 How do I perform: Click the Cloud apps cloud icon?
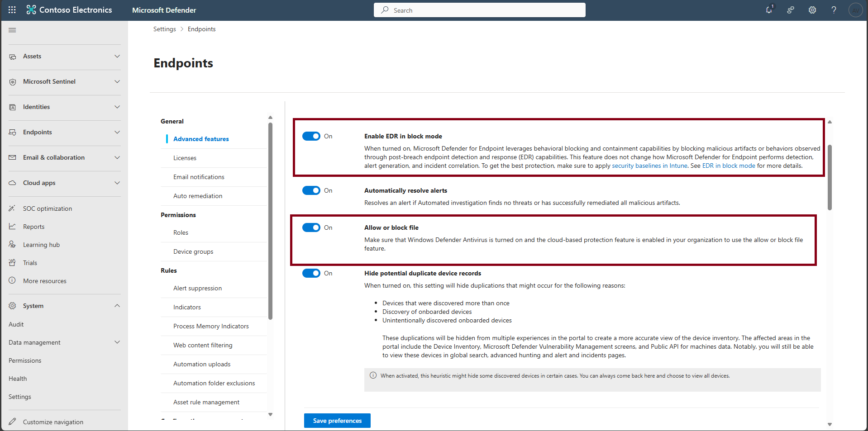13,183
